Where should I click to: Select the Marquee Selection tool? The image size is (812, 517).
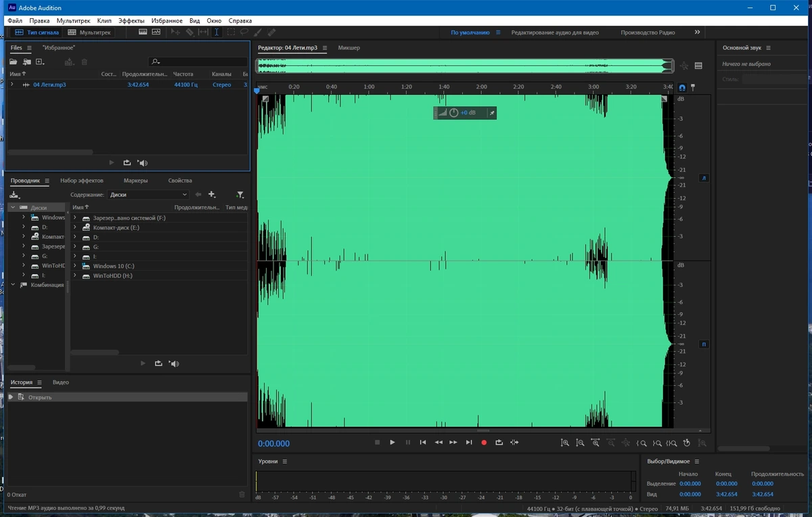[x=231, y=32]
